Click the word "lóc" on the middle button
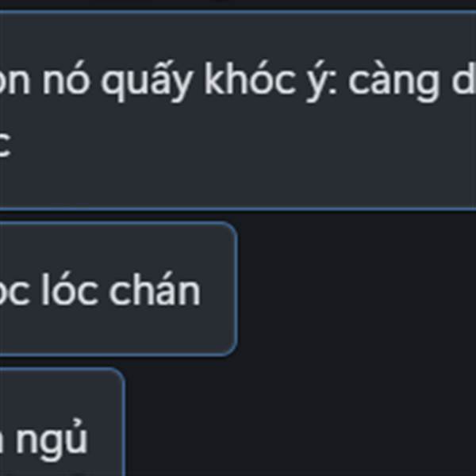This screenshot has height=476, width=476. [x=69, y=289]
